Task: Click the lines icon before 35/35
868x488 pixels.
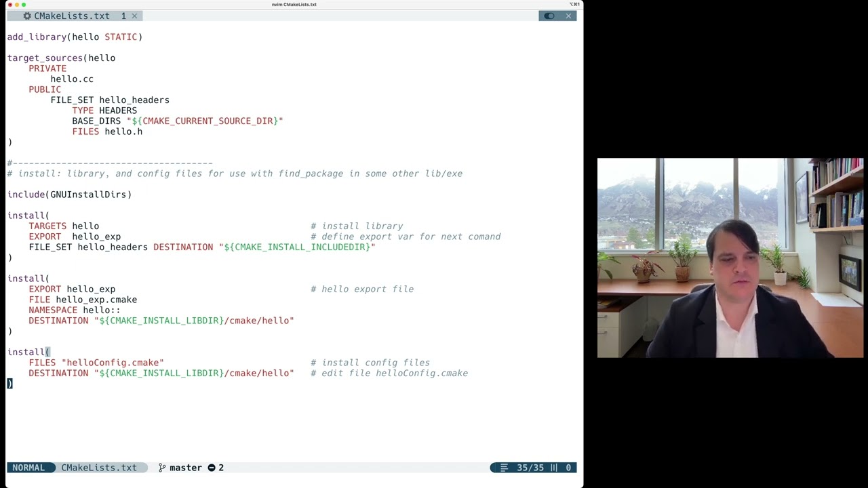Action: click(x=504, y=468)
